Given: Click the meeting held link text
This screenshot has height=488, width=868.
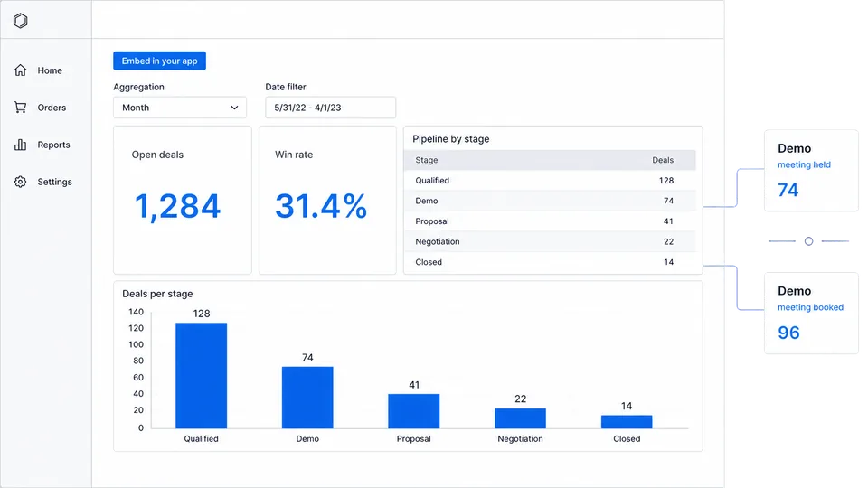Looking at the screenshot, I should pyautogui.click(x=804, y=164).
